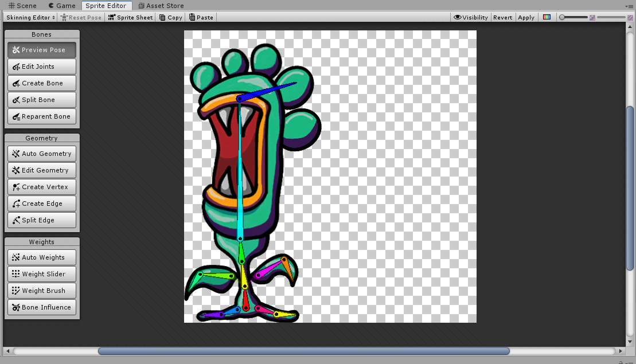Toggle RGB/alpha color channel view
Screen dimensions: 636x364
(x=547, y=17)
